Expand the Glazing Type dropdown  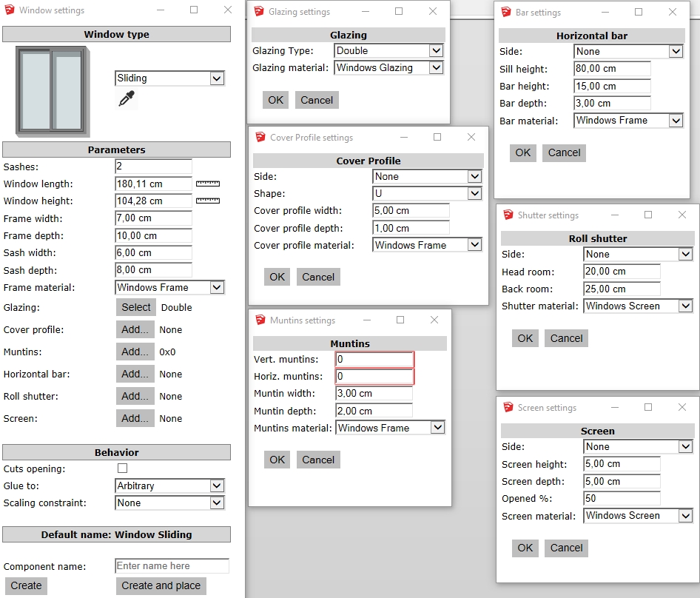tap(388, 51)
